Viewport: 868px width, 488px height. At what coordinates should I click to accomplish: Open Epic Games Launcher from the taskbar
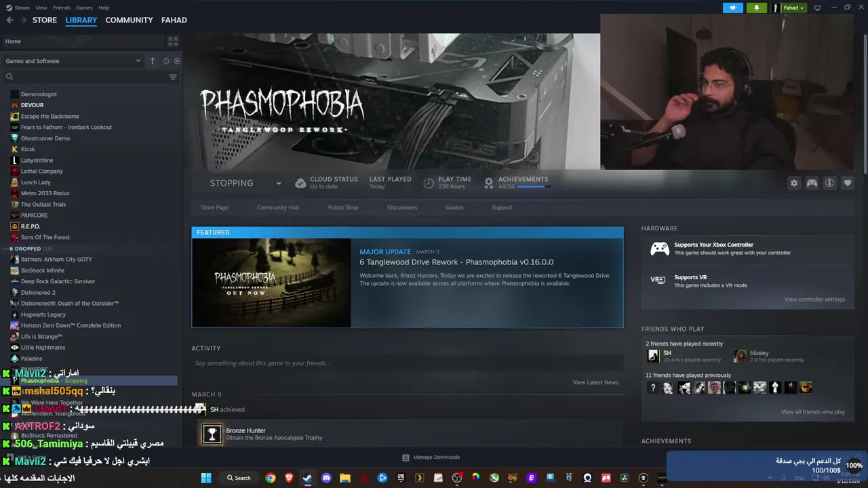click(x=401, y=478)
